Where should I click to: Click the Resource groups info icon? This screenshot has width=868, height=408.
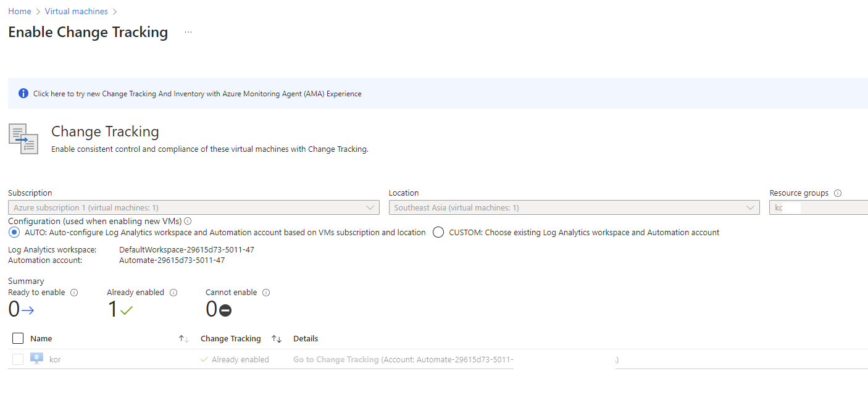838,193
